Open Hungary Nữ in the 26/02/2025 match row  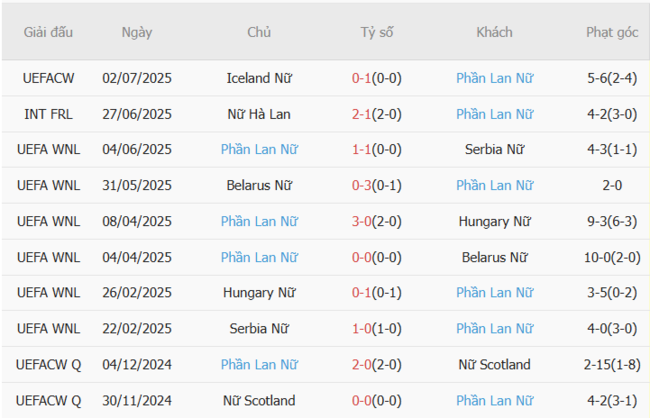point(259,293)
